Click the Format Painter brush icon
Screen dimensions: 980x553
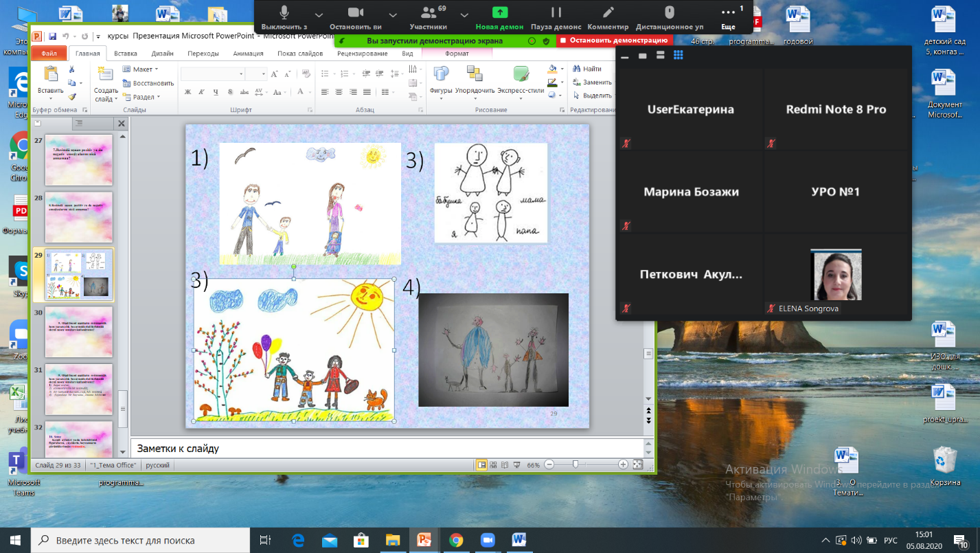click(x=71, y=98)
